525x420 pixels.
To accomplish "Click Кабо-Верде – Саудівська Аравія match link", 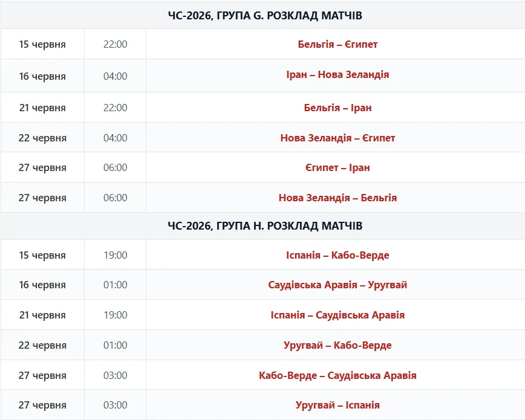I will [x=337, y=375].
